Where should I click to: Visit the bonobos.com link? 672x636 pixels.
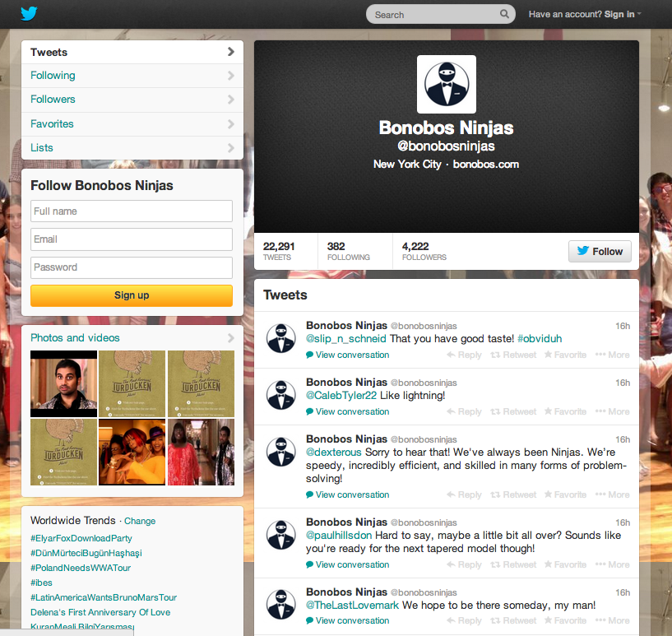point(485,165)
